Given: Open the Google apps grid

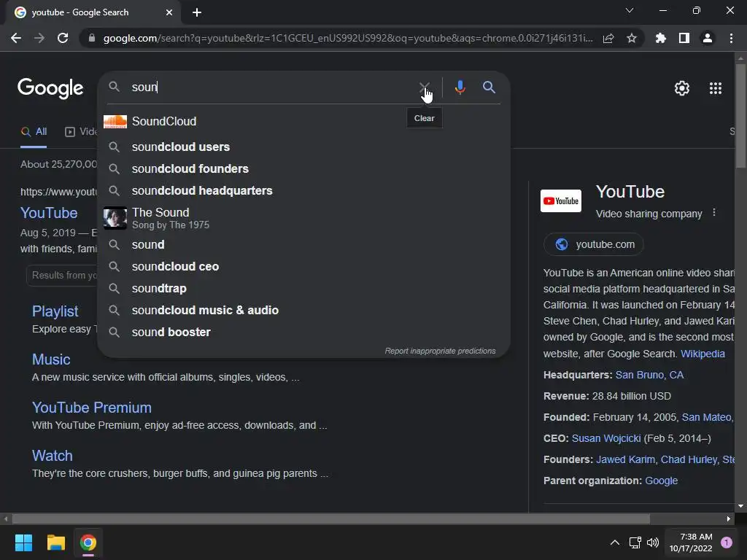Looking at the screenshot, I should coord(715,88).
